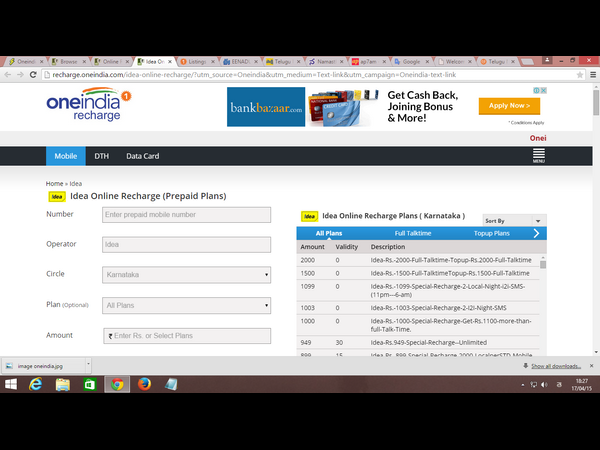
Task: Click Chrome user profile icon
Action: click(x=547, y=60)
